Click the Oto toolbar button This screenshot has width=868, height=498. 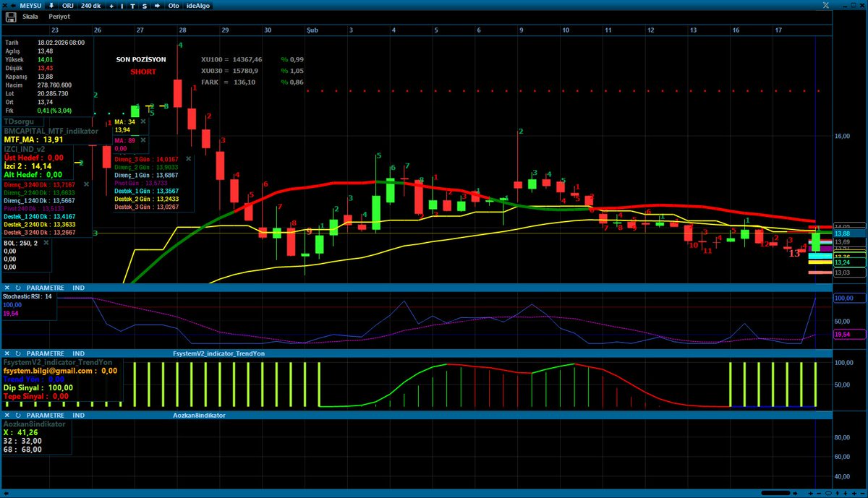click(x=174, y=5)
